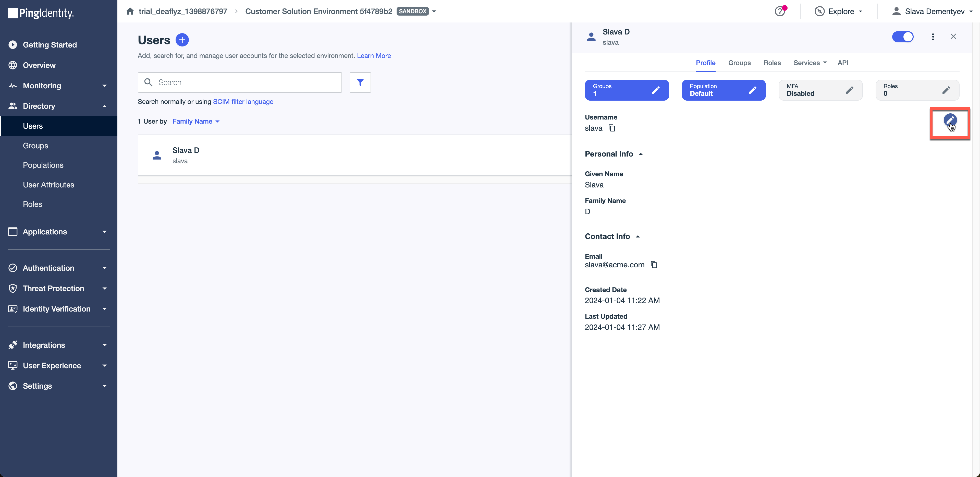Open the three-dot menu on user panel

coord(933,37)
